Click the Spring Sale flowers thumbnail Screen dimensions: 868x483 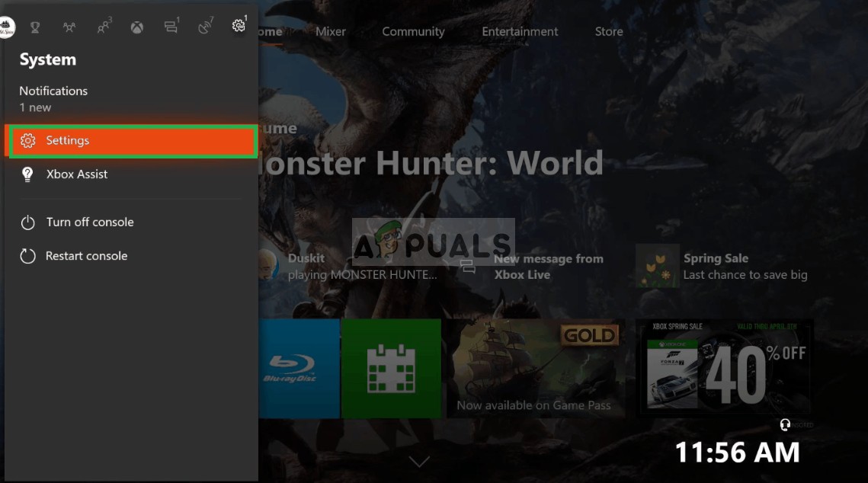(x=657, y=266)
